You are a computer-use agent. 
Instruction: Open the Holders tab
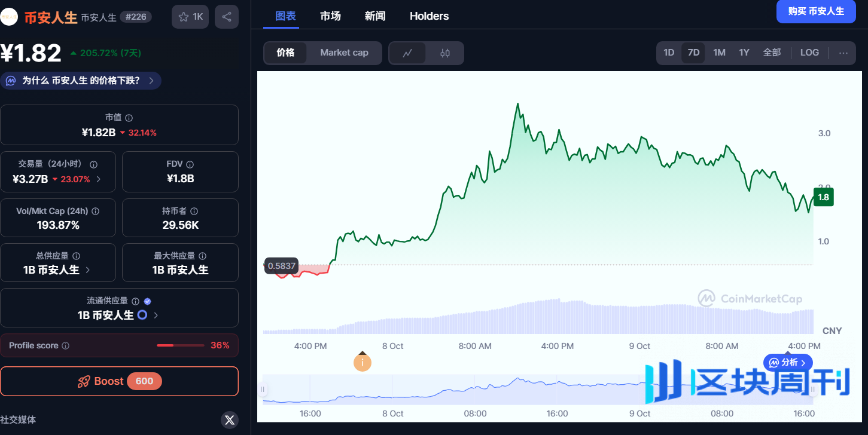click(429, 16)
